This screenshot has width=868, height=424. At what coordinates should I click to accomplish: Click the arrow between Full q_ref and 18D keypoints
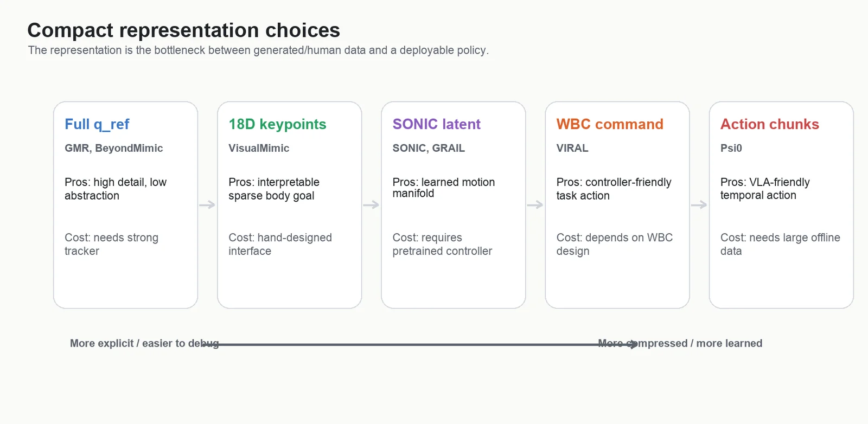[207, 205]
